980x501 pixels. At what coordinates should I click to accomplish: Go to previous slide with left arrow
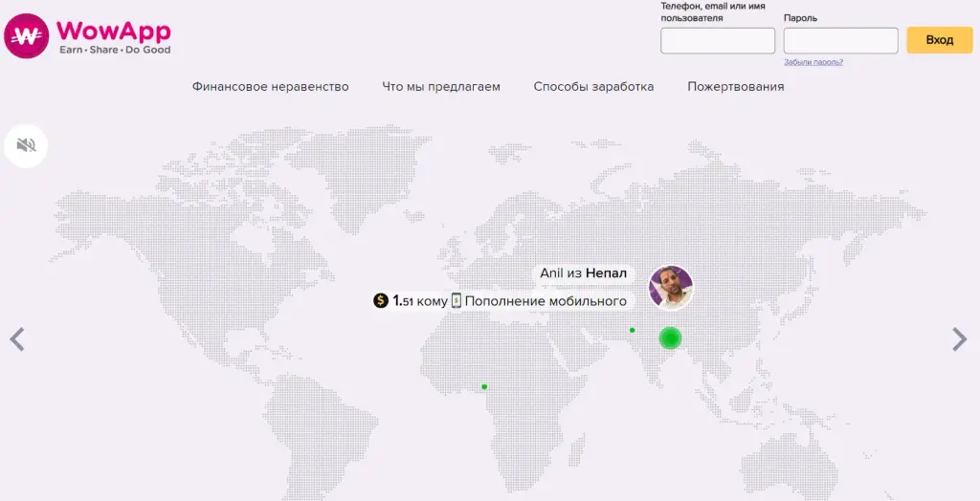(x=17, y=339)
